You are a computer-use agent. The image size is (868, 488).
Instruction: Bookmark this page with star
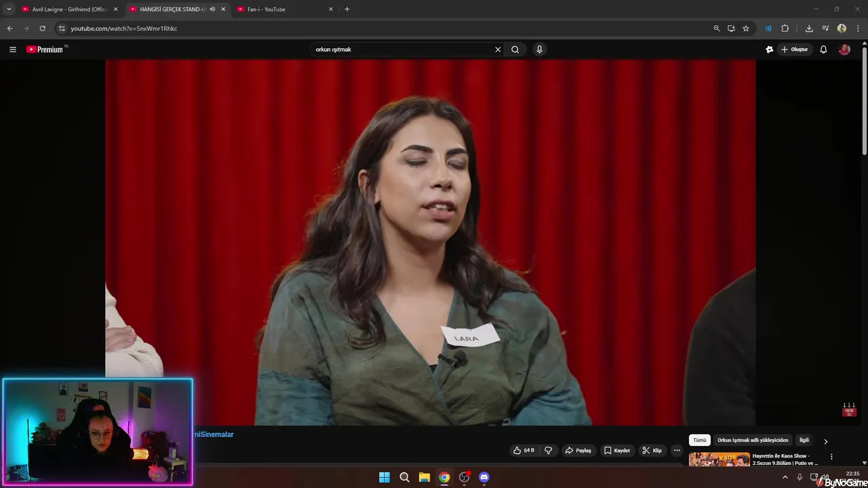click(x=746, y=28)
